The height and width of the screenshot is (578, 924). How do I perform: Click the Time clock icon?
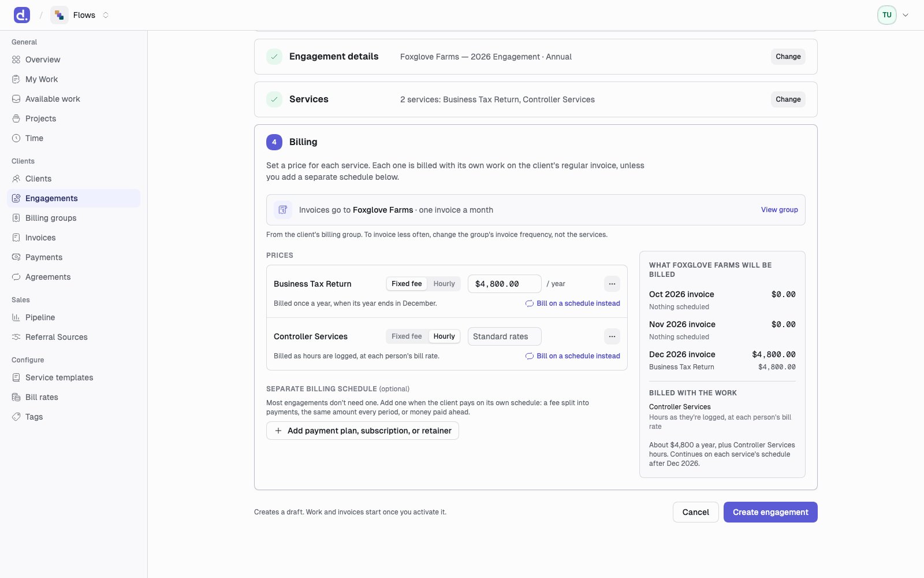click(x=16, y=138)
